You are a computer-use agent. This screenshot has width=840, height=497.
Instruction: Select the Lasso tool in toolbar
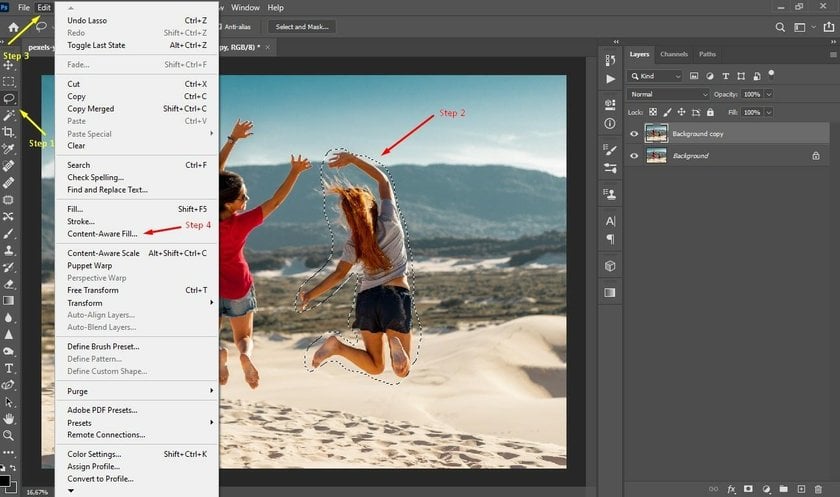9,98
